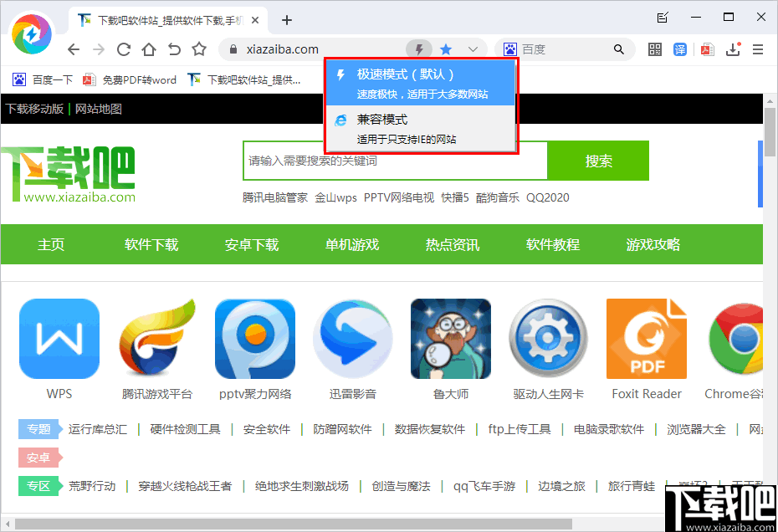Open the PDF tools toolbar icon
Screen dimensions: 778x532
[x=707, y=49]
